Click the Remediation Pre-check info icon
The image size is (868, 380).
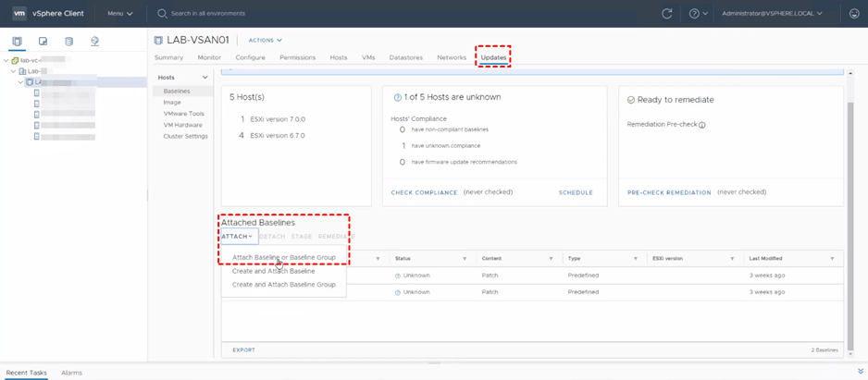tap(702, 125)
